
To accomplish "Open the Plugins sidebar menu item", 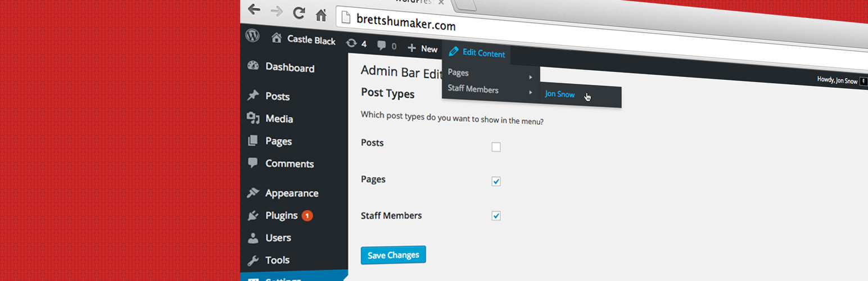I will [x=273, y=215].
